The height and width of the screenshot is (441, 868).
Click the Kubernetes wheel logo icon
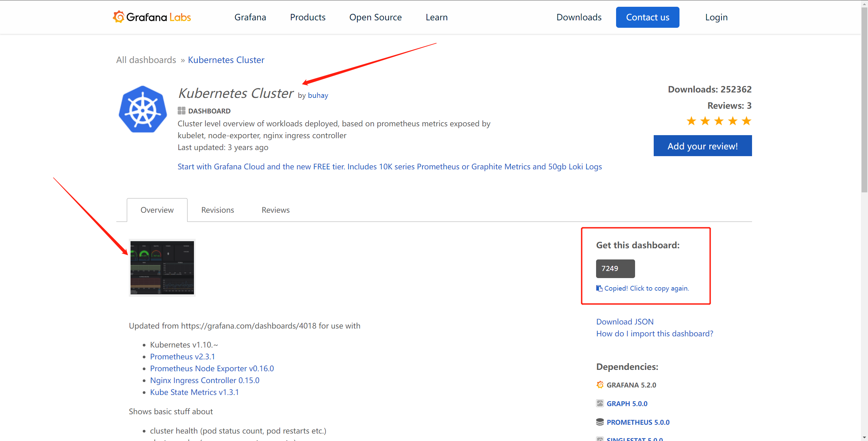coord(143,109)
